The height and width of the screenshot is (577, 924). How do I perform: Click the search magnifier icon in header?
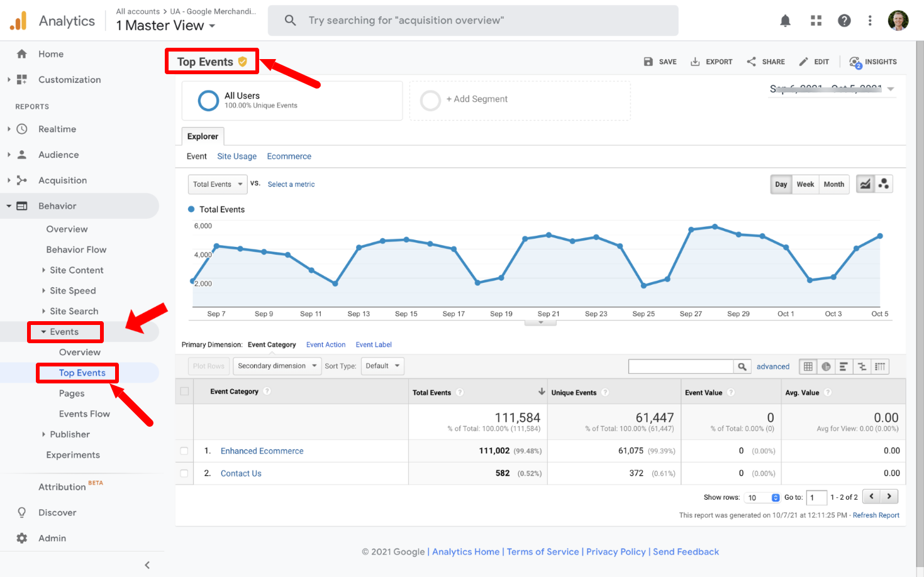click(x=290, y=21)
